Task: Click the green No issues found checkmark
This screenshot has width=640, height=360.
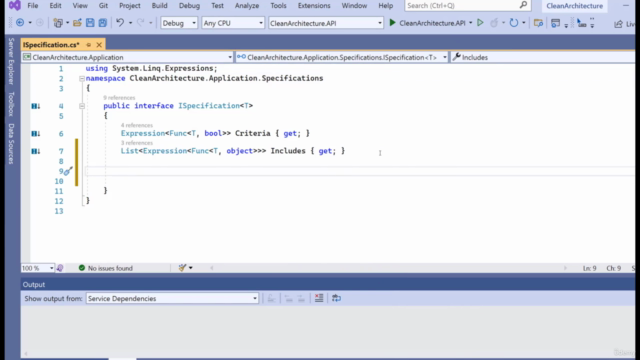Action: pos(82,268)
